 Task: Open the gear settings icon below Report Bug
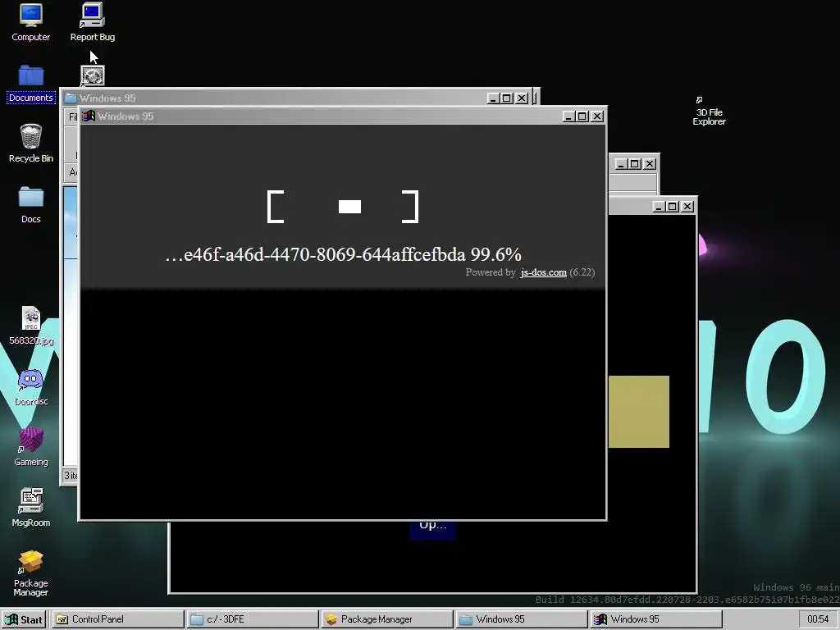[x=92, y=75]
